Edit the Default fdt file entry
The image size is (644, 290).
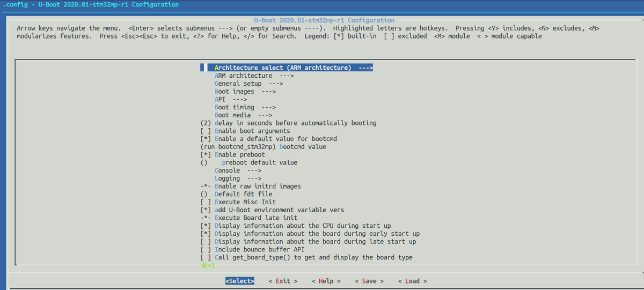pos(236,194)
